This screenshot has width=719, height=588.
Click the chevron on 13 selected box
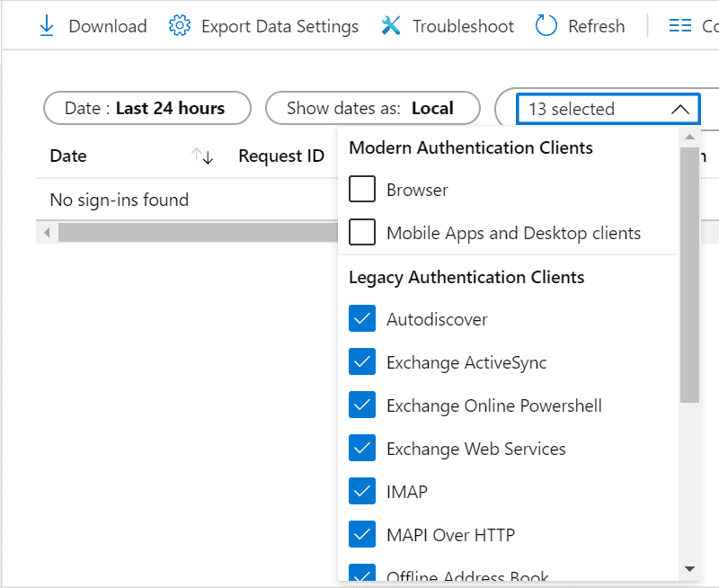pos(680,110)
